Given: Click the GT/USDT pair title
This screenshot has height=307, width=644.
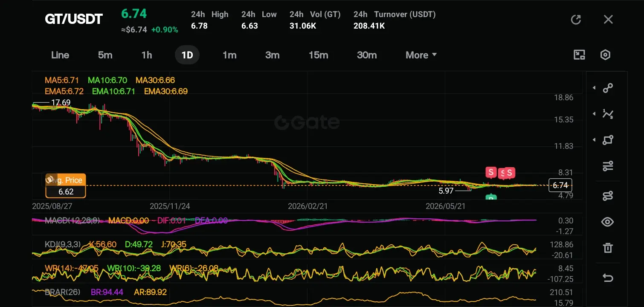Looking at the screenshot, I should [74, 19].
